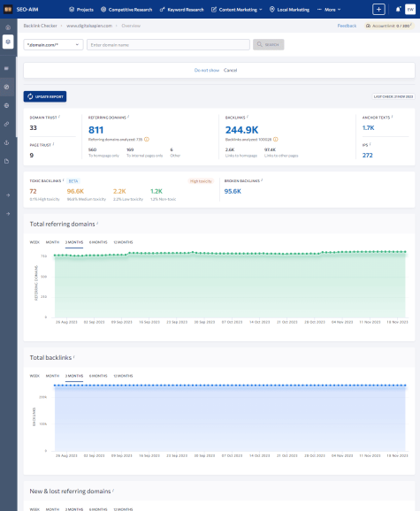Select 6 MONTHS tab in Total backlinks chart
Image resolution: width=420 pixels, height=511 pixels.
pos(98,376)
